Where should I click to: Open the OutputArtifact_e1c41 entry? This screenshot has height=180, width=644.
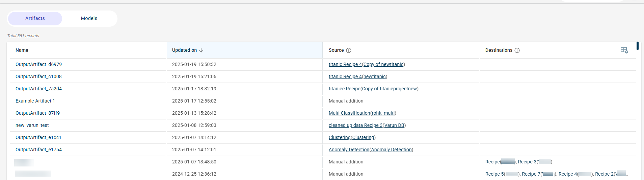tap(38, 137)
